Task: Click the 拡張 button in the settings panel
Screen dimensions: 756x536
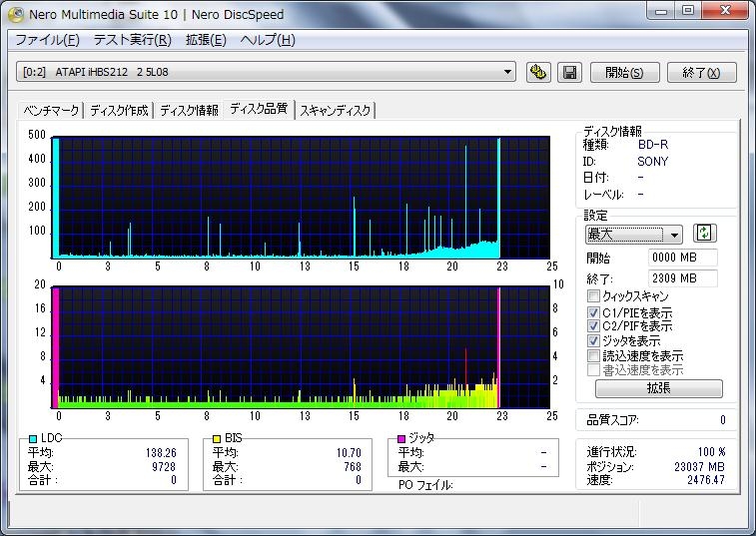Action: tap(658, 388)
